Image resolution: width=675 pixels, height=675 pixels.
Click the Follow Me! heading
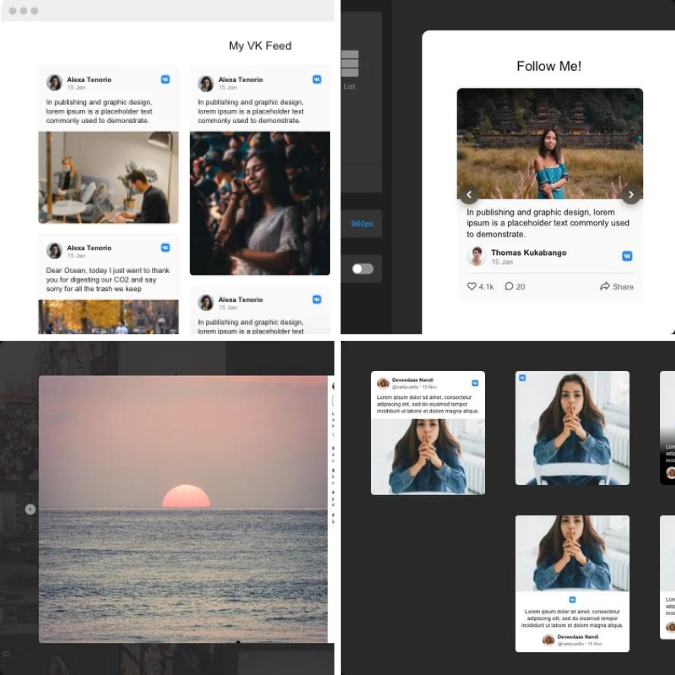tap(549, 66)
